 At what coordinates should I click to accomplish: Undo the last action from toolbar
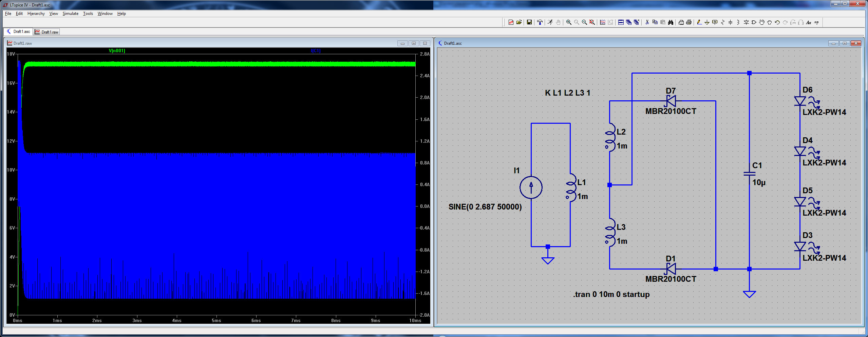[777, 22]
